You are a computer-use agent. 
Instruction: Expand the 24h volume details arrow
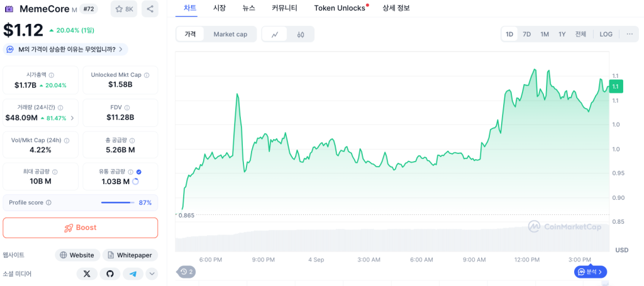coord(72,118)
